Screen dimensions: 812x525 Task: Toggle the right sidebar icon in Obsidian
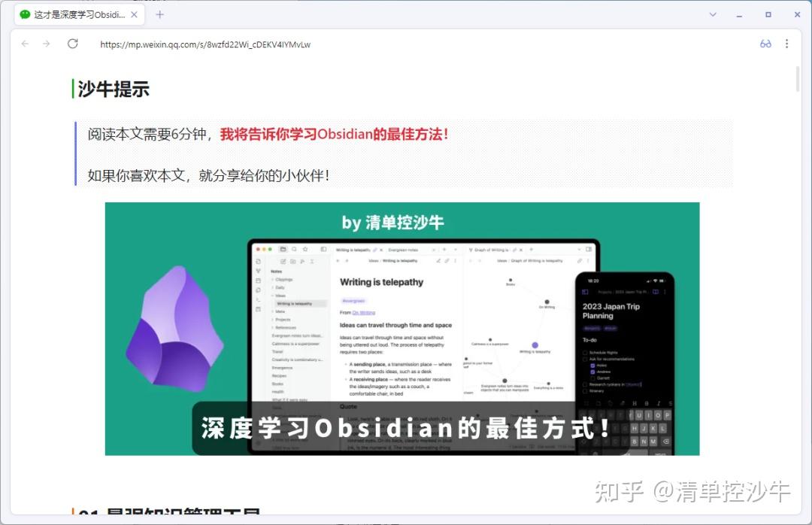323,250
